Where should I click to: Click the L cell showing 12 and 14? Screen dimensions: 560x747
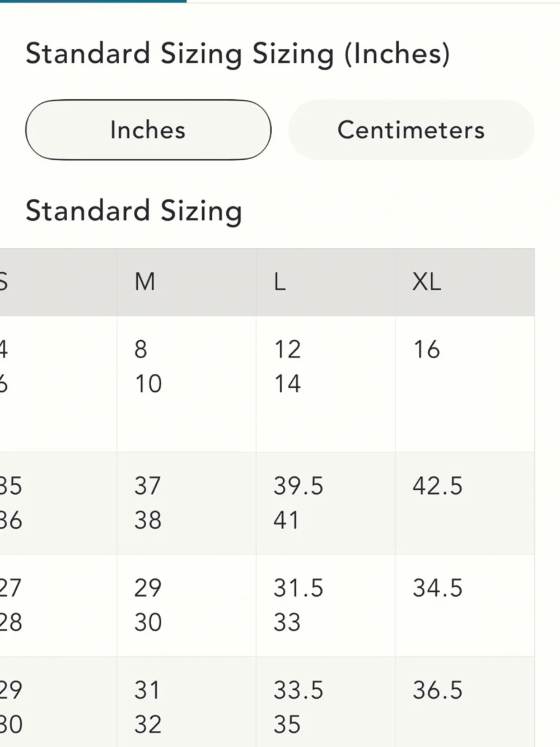click(326, 384)
